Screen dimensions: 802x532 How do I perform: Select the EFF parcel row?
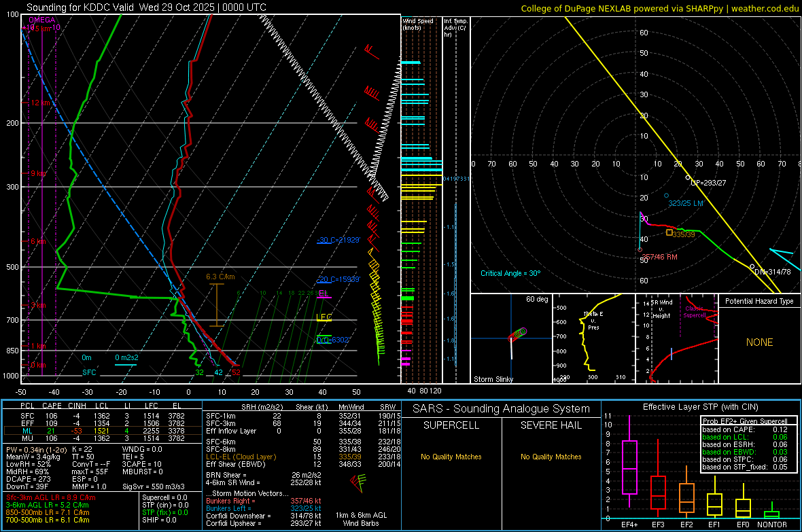click(x=102, y=423)
